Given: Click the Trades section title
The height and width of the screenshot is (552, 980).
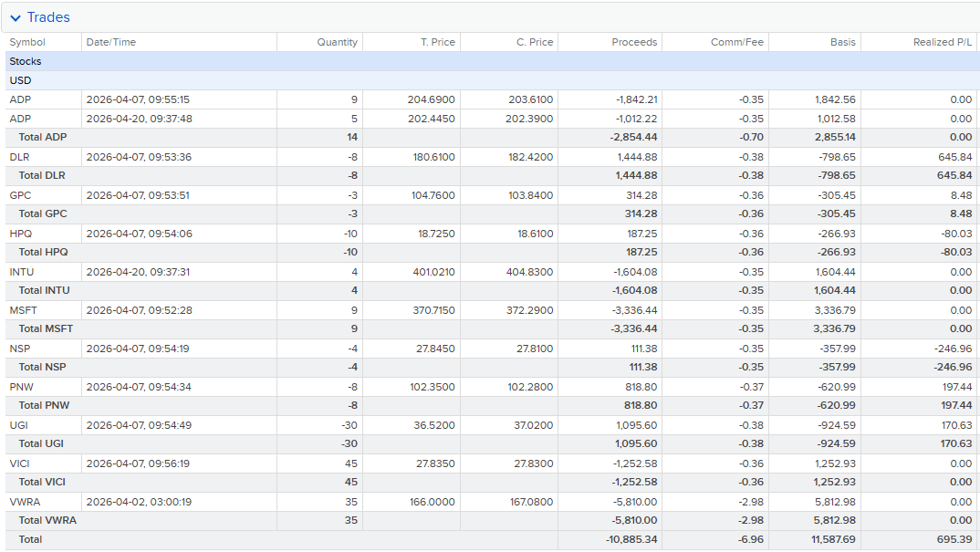Looking at the screenshot, I should (x=48, y=17).
